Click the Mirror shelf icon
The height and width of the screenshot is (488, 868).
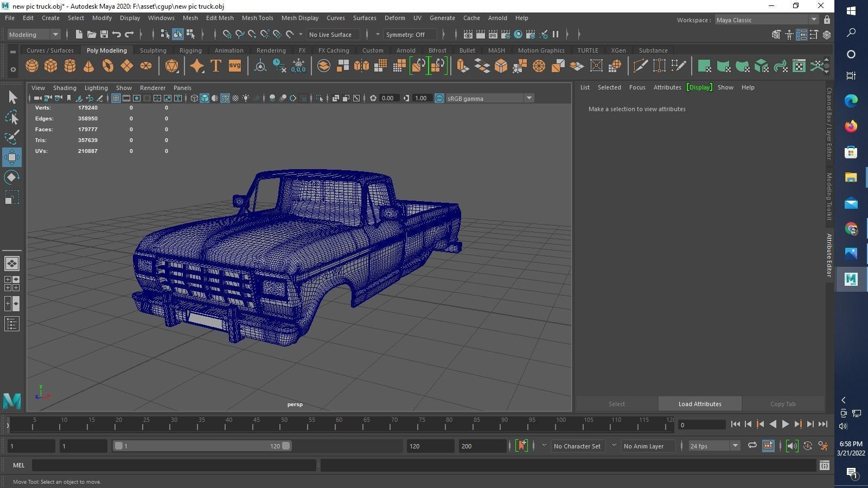(361, 66)
